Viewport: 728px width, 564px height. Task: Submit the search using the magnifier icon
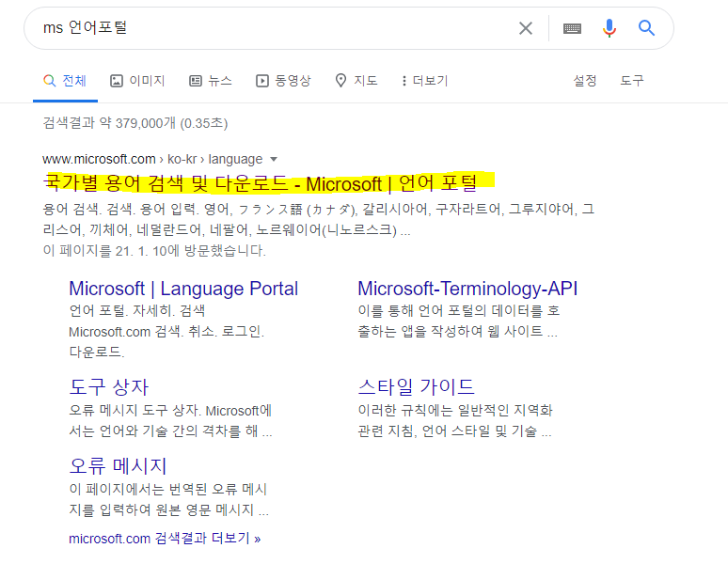click(646, 28)
